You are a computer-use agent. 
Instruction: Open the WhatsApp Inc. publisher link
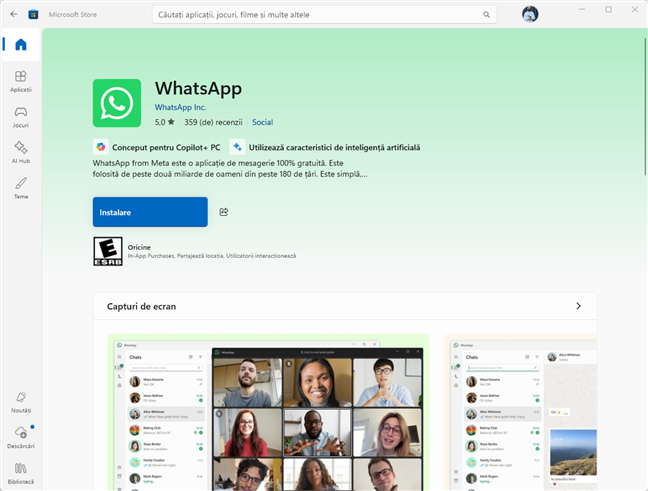pos(180,107)
